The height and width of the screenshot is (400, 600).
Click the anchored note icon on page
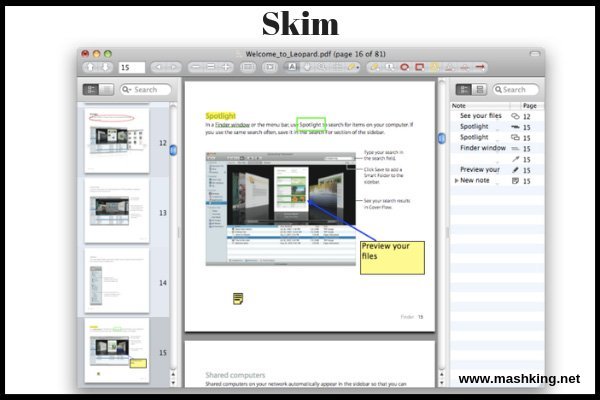pos(238,299)
